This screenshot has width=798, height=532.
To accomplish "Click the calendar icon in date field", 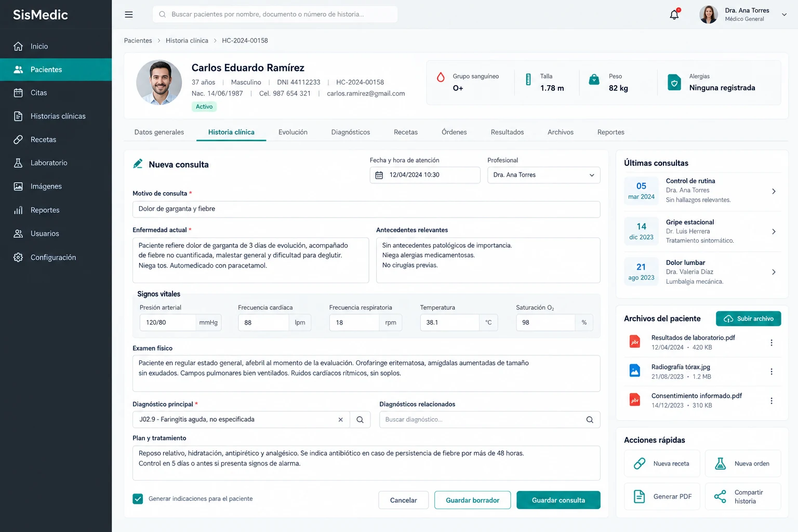I will (x=379, y=175).
